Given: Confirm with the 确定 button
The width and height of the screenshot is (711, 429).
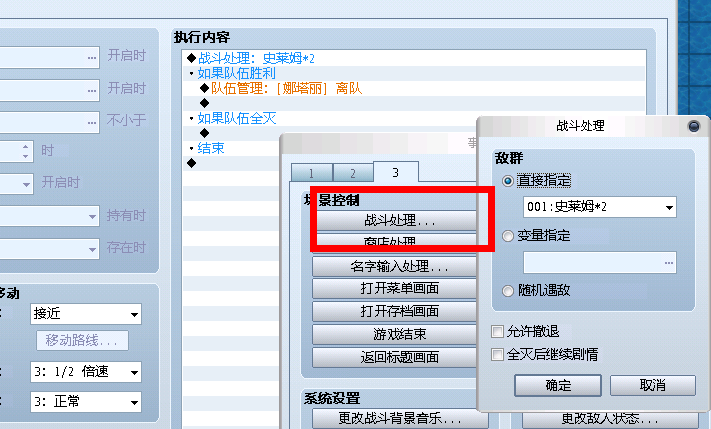Looking at the screenshot, I should point(558,385).
